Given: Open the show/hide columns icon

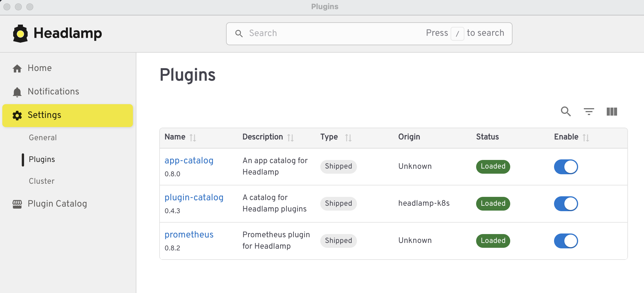Looking at the screenshot, I should point(612,111).
